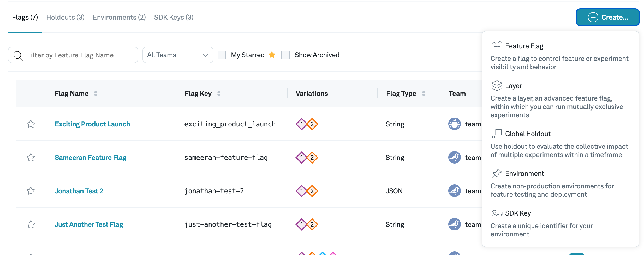
Task: Switch to the Holdouts tab
Action: pos(65,17)
